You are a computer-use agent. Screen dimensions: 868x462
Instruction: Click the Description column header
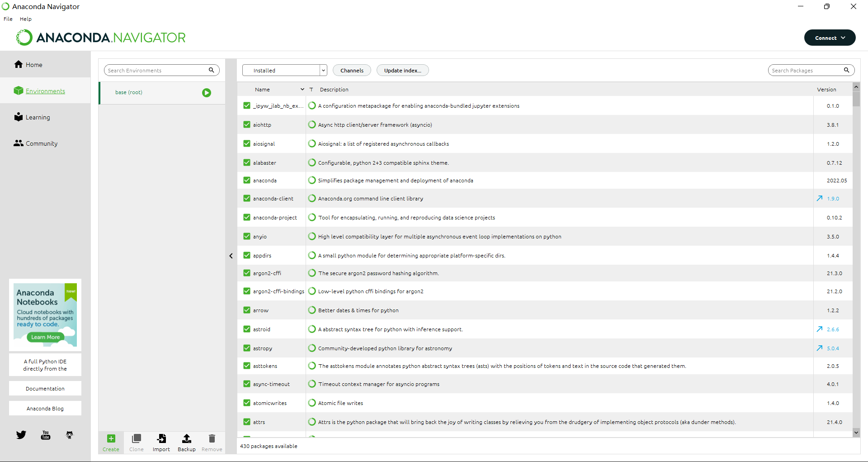click(x=334, y=90)
